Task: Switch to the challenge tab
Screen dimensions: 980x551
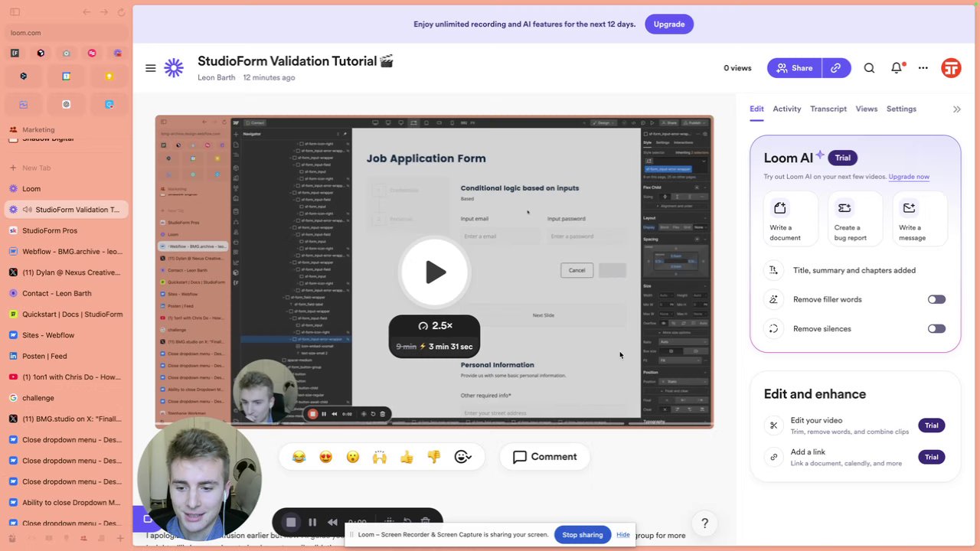Action: click(x=67, y=398)
